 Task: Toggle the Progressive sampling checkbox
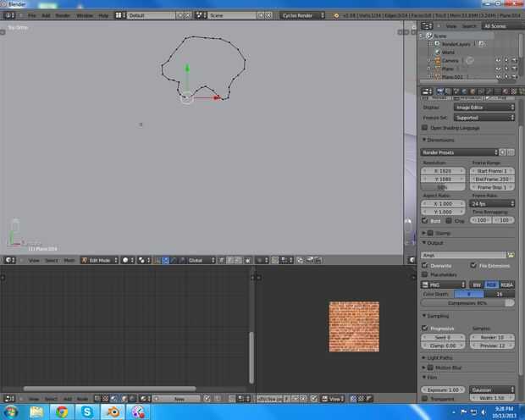424,328
